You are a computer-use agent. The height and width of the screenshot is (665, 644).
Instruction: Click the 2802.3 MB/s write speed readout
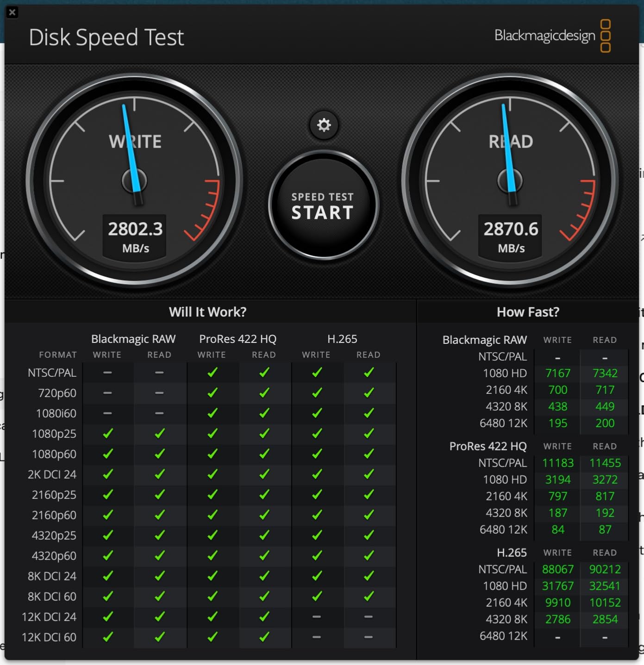tap(135, 236)
